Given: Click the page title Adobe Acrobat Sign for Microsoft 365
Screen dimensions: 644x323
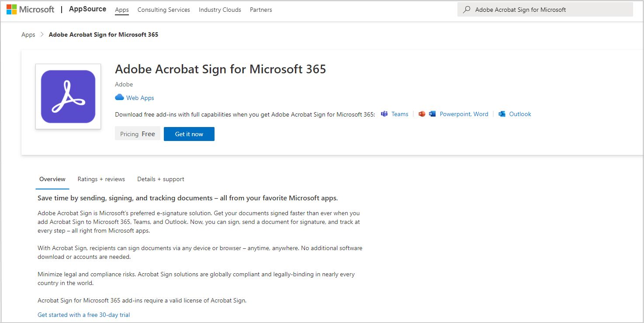Looking at the screenshot, I should (x=221, y=69).
